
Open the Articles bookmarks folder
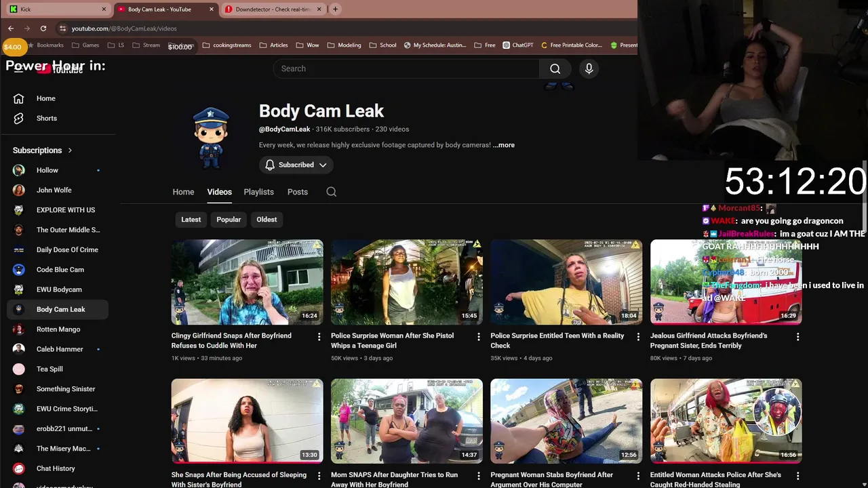pos(273,45)
